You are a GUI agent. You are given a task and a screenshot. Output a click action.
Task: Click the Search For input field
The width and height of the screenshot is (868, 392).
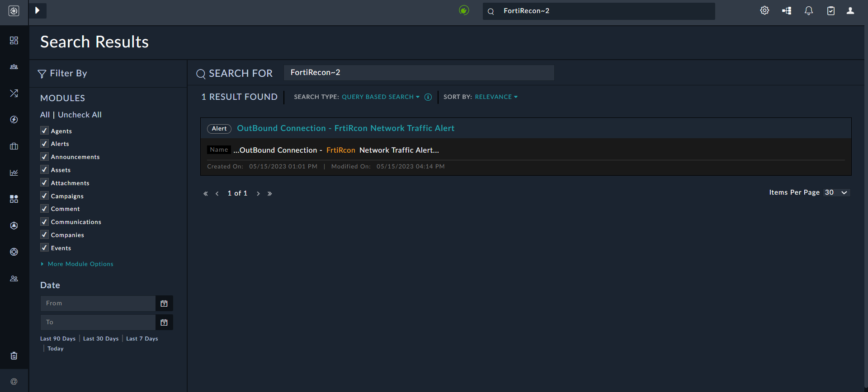pyautogui.click(x=419, y=73)
